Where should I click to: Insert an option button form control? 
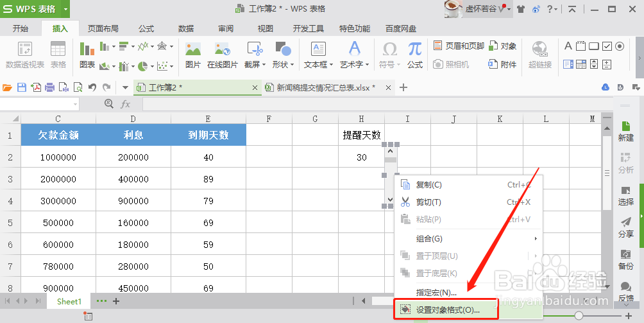tap(620, 46)
